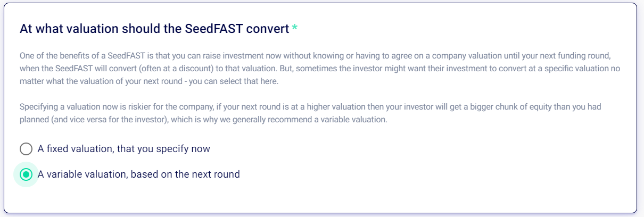Click the "A variable valuation, based on the next round" label
Image resolution: width=644 pixels, height=217 pixels.
click(138, 174)
